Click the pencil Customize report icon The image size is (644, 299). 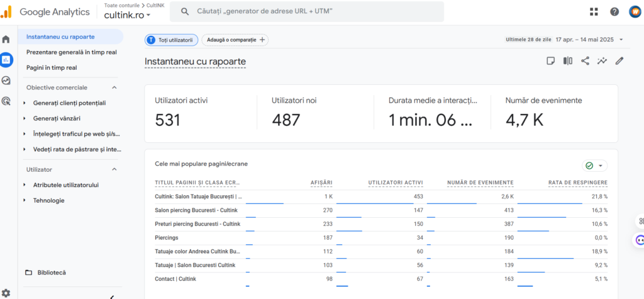pyautogui.click(x=619, y=61)
